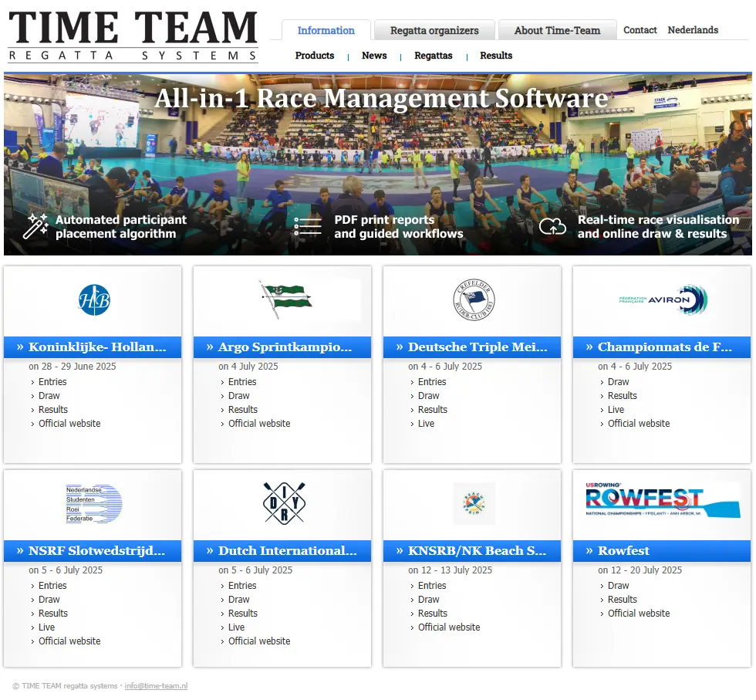Screen dimensions: 756x700
Task: Click the Time Team Regatta Systems logo
Action: [x=133, y=37]
